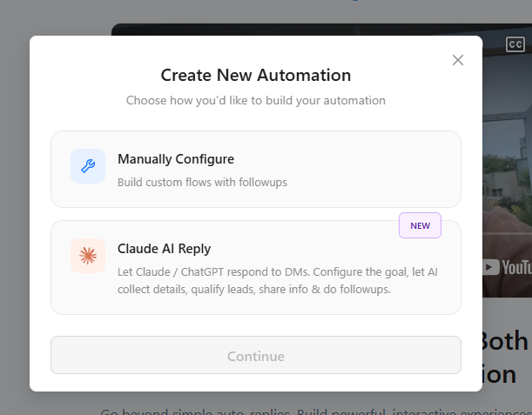Click 'Let Claude / ChatGPT respond to DMs' description
532x415 pixels.
click(278, 280)
